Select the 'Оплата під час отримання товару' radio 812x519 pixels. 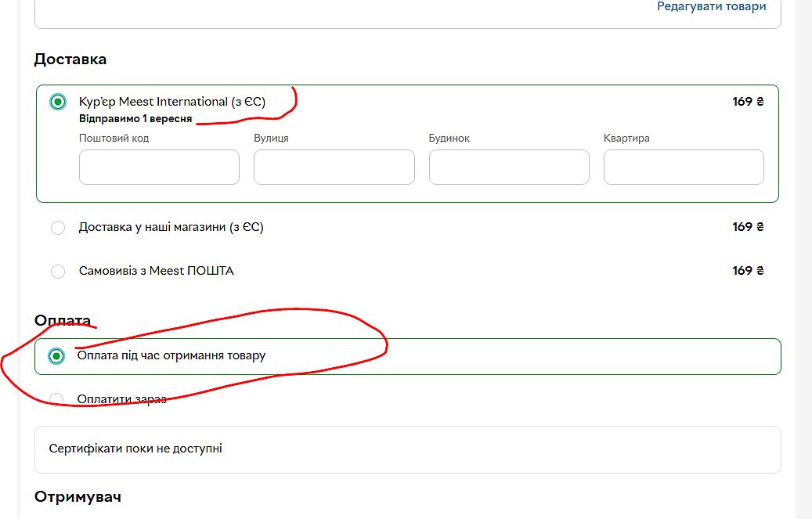pos(56,356)
